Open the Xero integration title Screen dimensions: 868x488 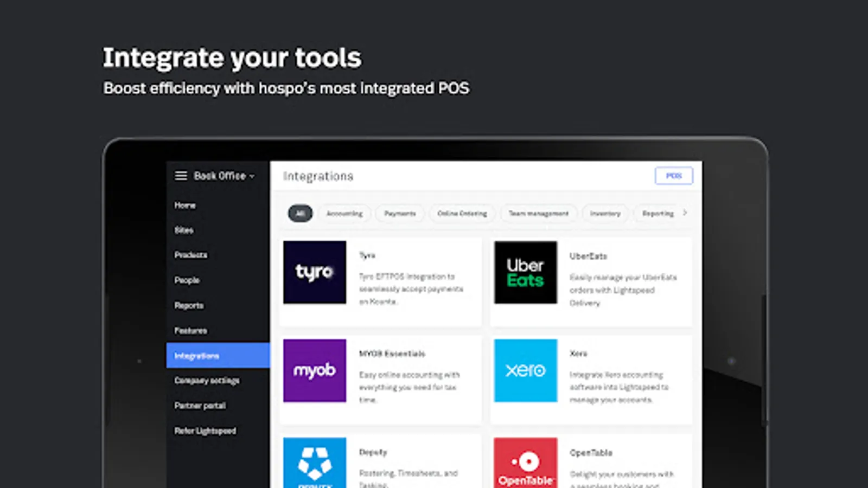tap(578, 354)
